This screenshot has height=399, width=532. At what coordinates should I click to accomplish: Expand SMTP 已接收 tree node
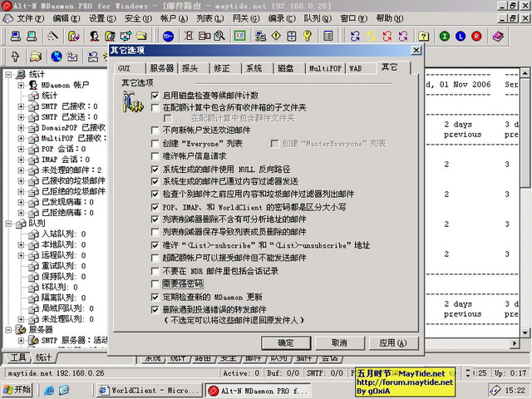click(21, 106)
